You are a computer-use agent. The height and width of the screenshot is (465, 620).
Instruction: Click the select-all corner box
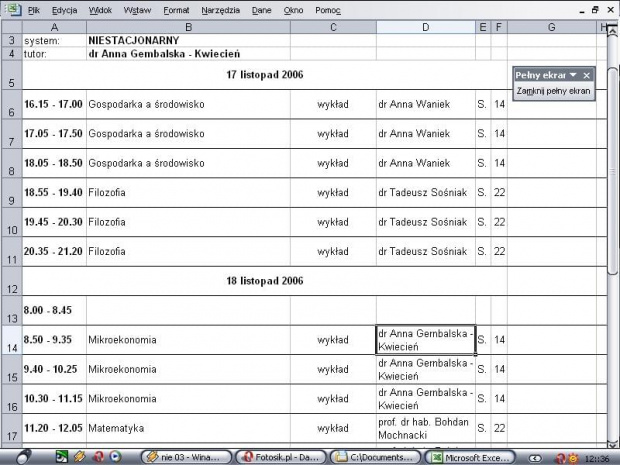point(11,27)
